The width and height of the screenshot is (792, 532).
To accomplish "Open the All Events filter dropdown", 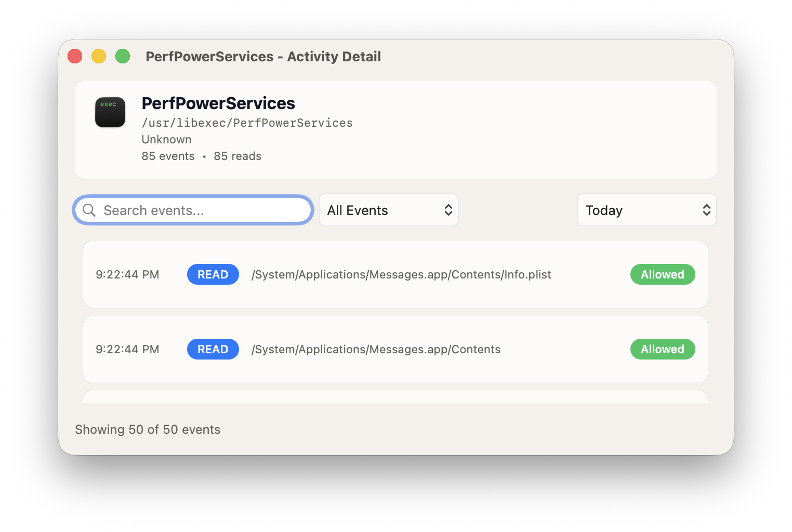I will (x=388, y=210).
